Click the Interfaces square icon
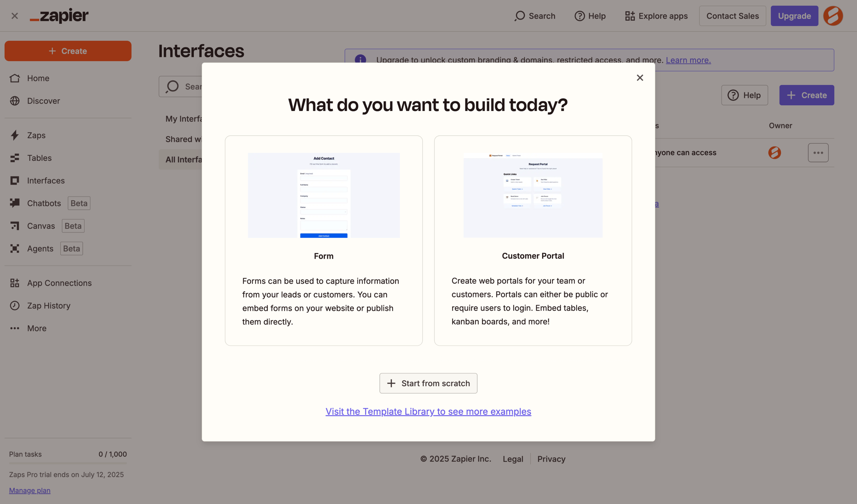The height and width of the screenshot is (504, 857). 15,180
